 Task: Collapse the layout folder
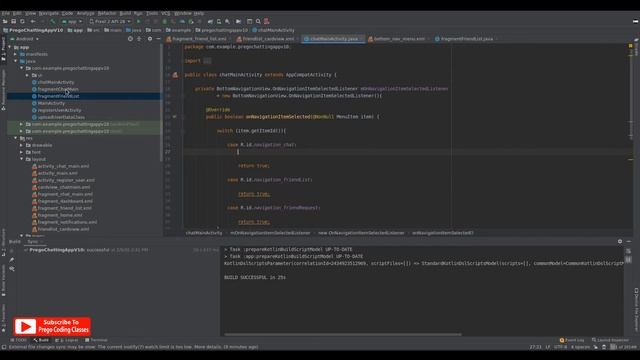21,159
